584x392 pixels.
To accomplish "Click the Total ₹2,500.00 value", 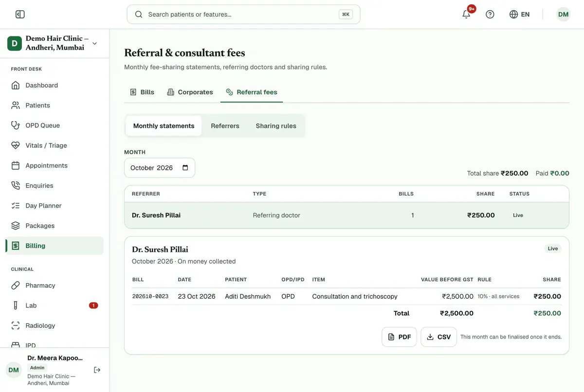I will (x=456, y=313).
